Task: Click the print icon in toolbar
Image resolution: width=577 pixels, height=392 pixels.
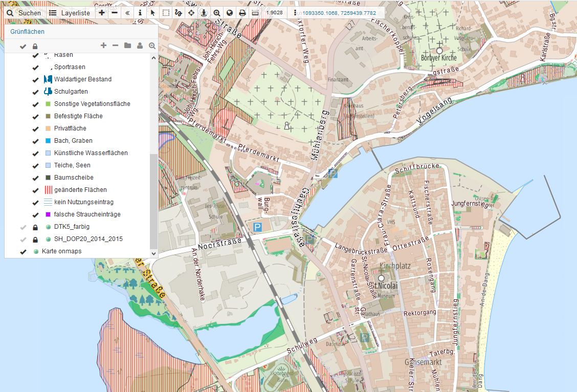Action: (x=242, y=13)
